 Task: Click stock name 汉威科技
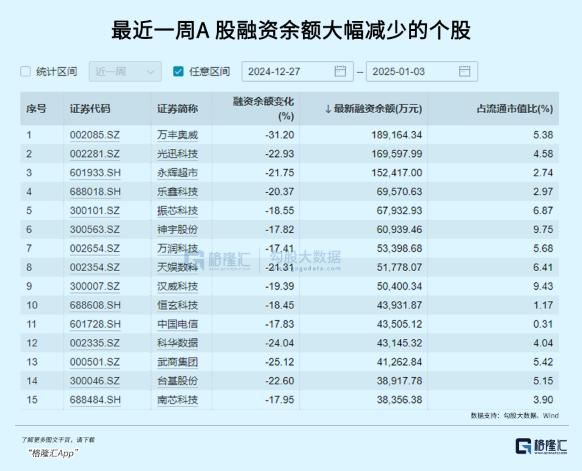[177, 286]
